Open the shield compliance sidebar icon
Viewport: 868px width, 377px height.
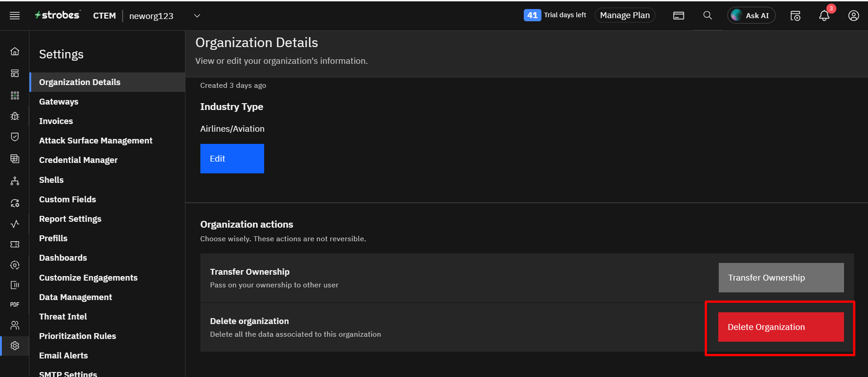tap(15, 137)
